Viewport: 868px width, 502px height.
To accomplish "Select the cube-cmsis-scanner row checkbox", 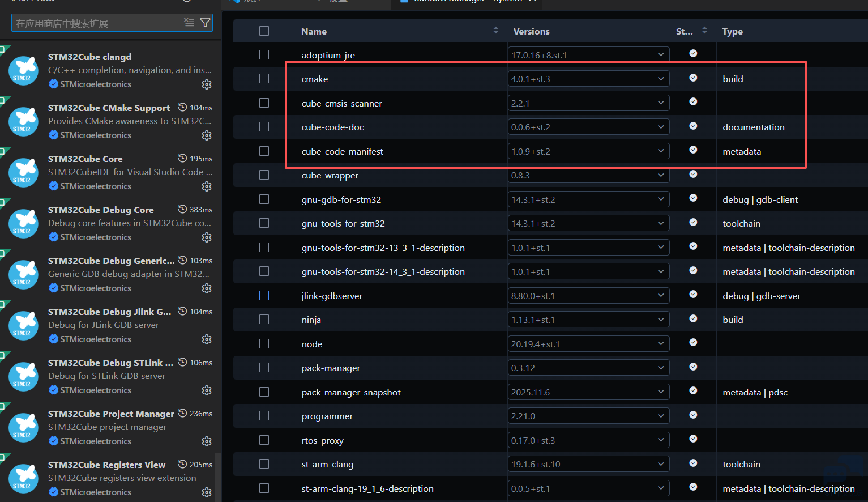I will point(264,103).
